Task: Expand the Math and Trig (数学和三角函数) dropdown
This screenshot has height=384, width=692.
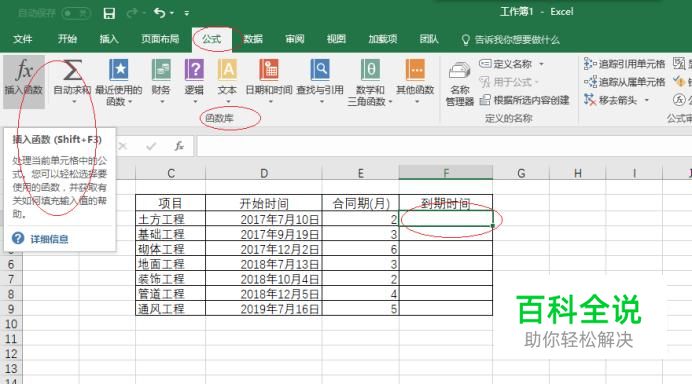Action: click(391, 102)
